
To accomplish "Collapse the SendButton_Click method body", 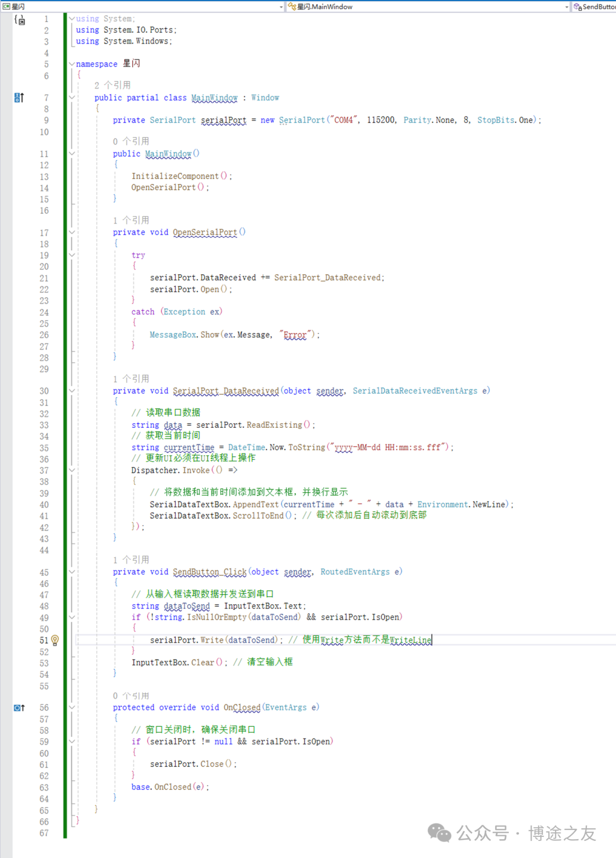I will 71,572.
